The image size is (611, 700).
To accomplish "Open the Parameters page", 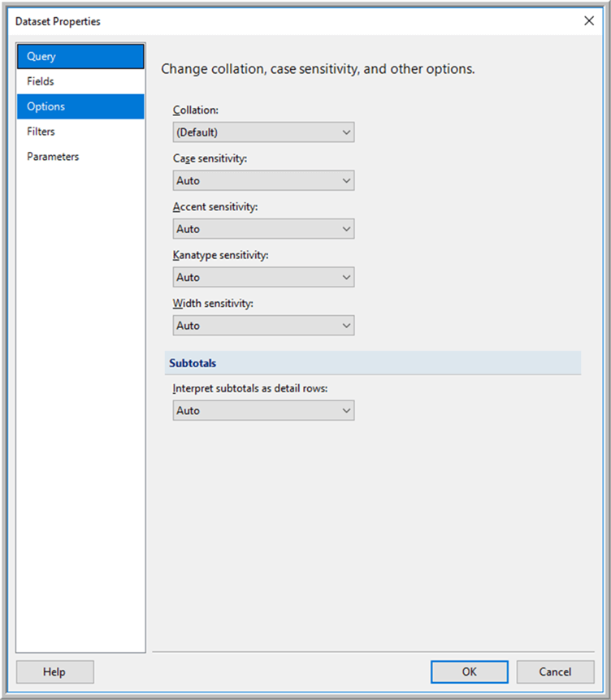I will [x=80, y=156].
